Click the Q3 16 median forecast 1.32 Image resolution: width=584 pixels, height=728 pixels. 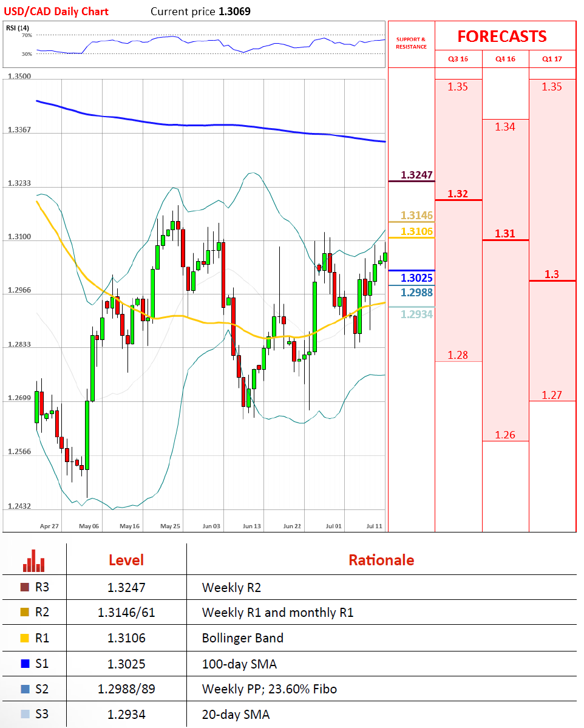click(x=458, y=194)
